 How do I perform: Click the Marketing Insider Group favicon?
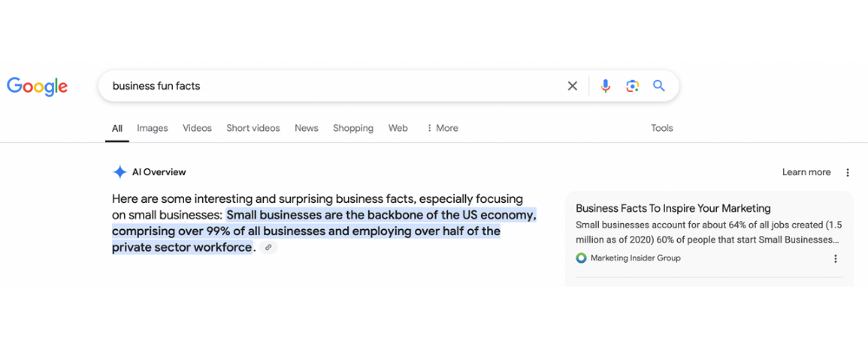[581, 258]
